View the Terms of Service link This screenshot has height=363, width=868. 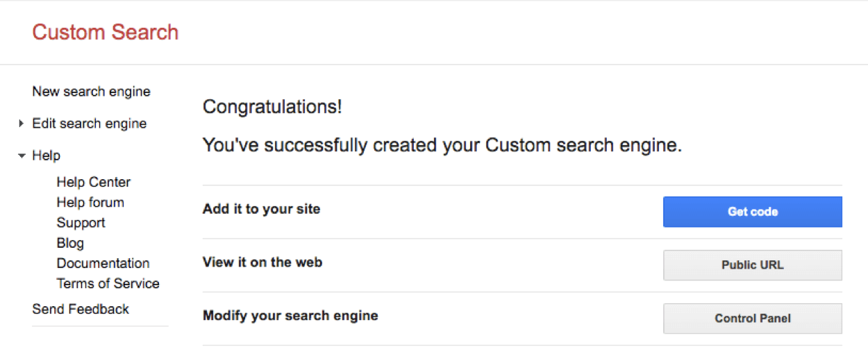[x=108, y=283]
